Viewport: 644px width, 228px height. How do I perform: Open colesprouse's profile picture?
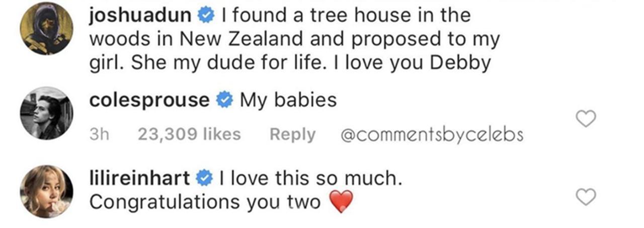[x=46, y=113]
